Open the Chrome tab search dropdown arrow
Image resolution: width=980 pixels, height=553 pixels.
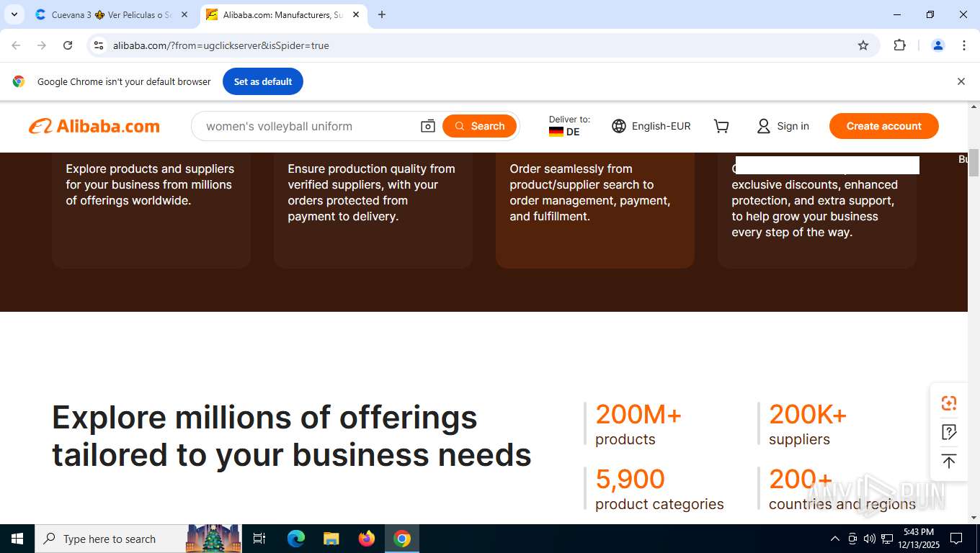[x=14, y=14]
